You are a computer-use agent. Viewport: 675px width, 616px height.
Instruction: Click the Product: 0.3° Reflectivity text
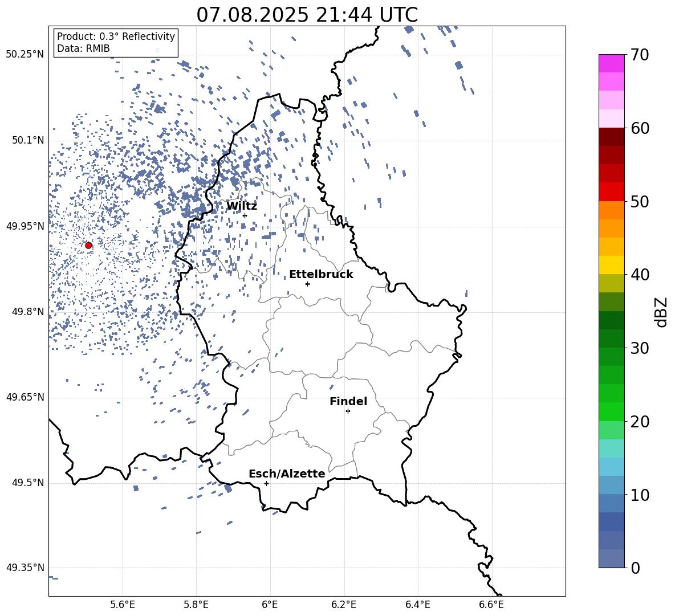[116, 36]
